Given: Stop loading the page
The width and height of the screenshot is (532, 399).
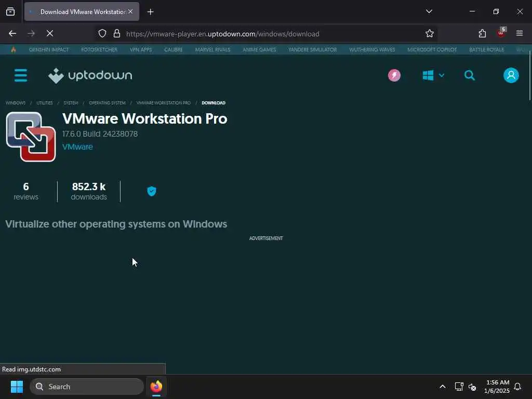Looking at the screenshot, I should [49, 34].
